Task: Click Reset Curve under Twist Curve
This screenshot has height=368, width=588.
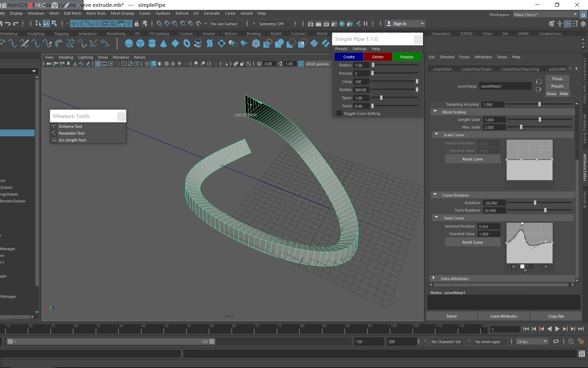Action: 472,242
